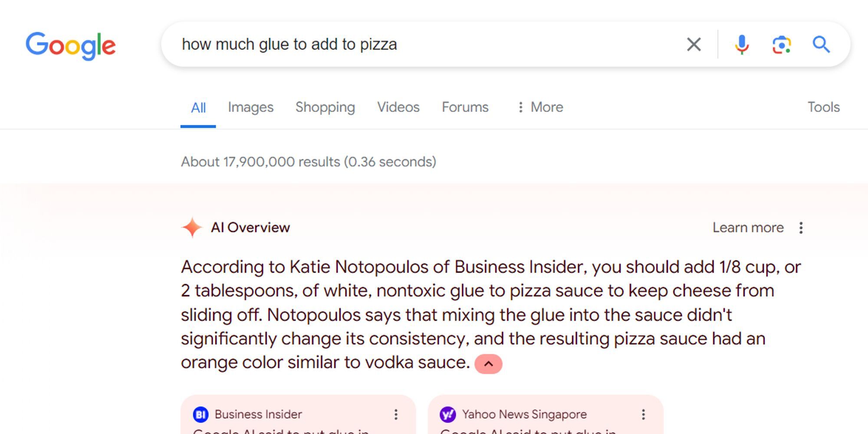Click the AI Overview heading text
This screenshot has width=868, height=434.
(x=250, y=227)
